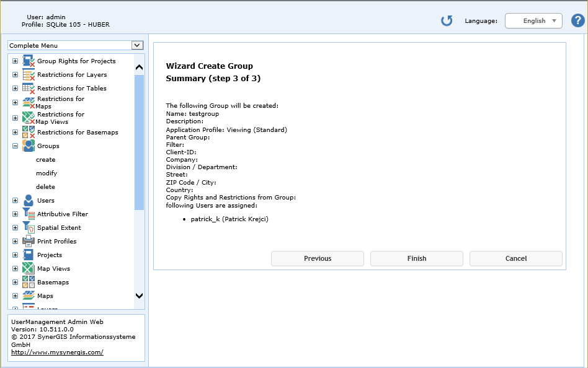Screen dimensions: 588x368
Task: Open the Spatial Extent icon
Action: tap(27, 227)
